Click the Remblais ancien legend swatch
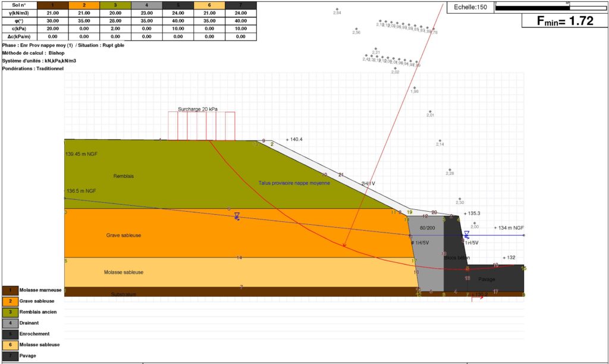Screen dimensions: 609x364 [10, 312]
